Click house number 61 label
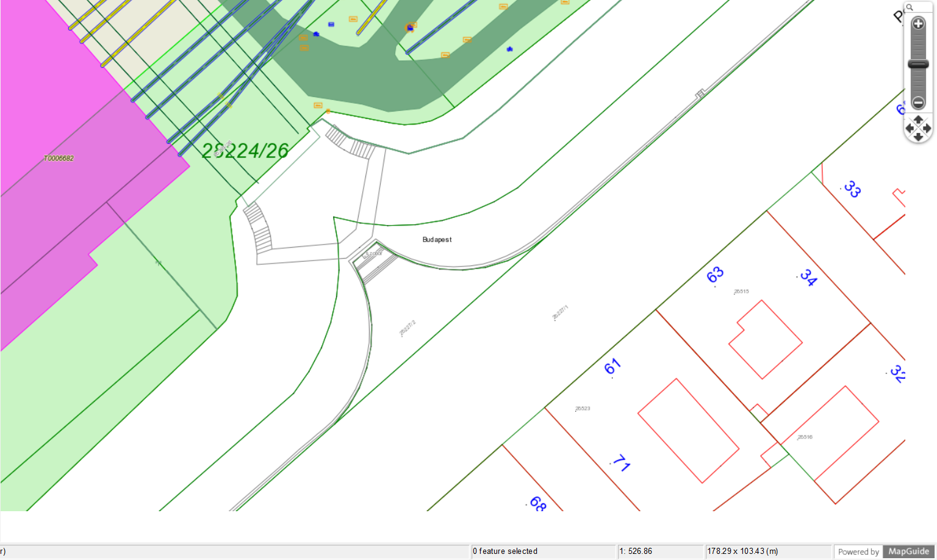 point(612,367)
